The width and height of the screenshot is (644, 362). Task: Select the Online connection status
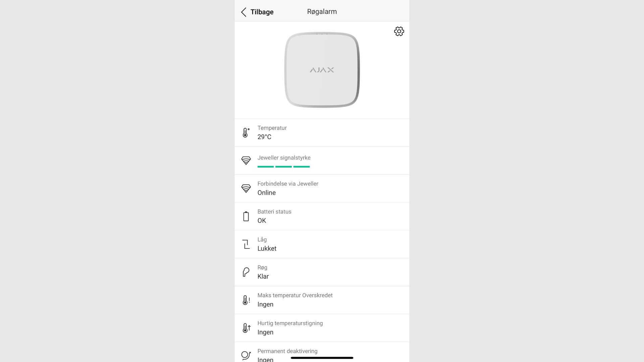(267, 193)
